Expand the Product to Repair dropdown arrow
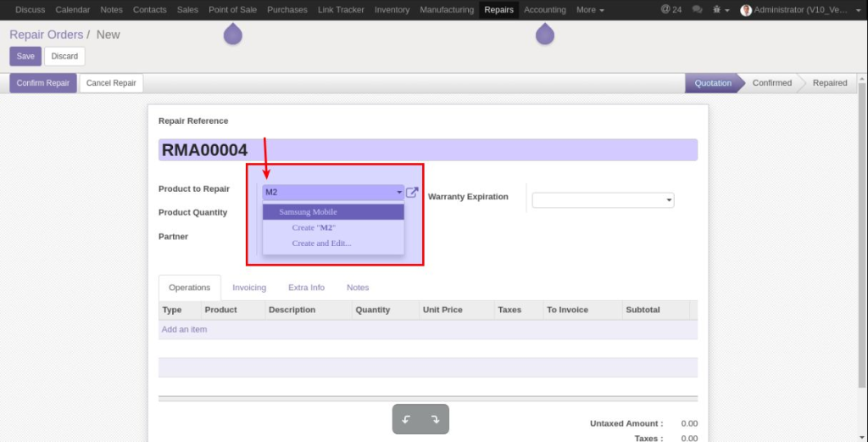 tap(399, 193)
